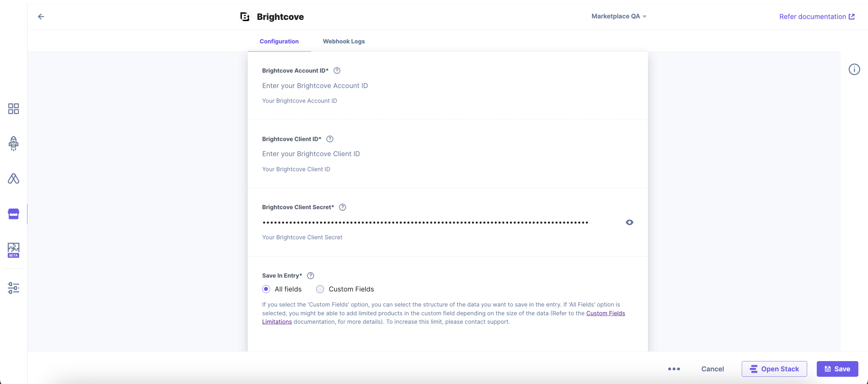
Task: Click the Brightcove Client ID input field
Action: tap(447, 154)
